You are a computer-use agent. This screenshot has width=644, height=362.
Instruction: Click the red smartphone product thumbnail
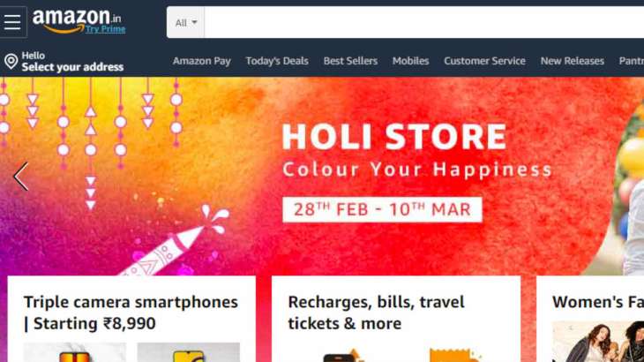[75, 352]
